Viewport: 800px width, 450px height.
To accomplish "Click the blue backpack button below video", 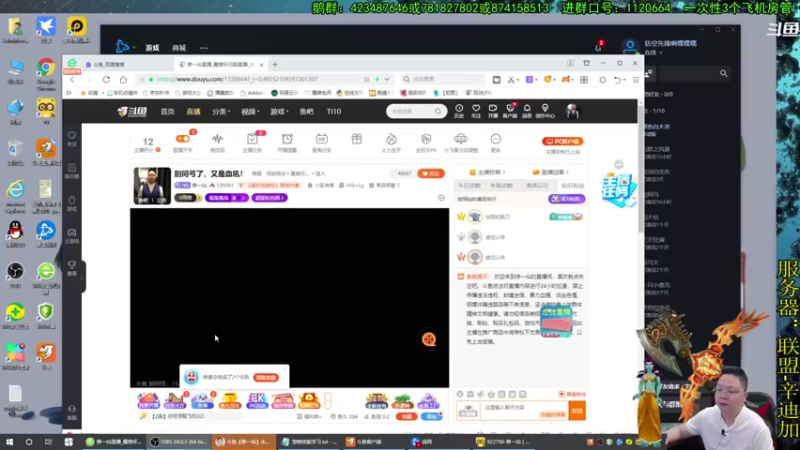I will (x=432, y=416).
